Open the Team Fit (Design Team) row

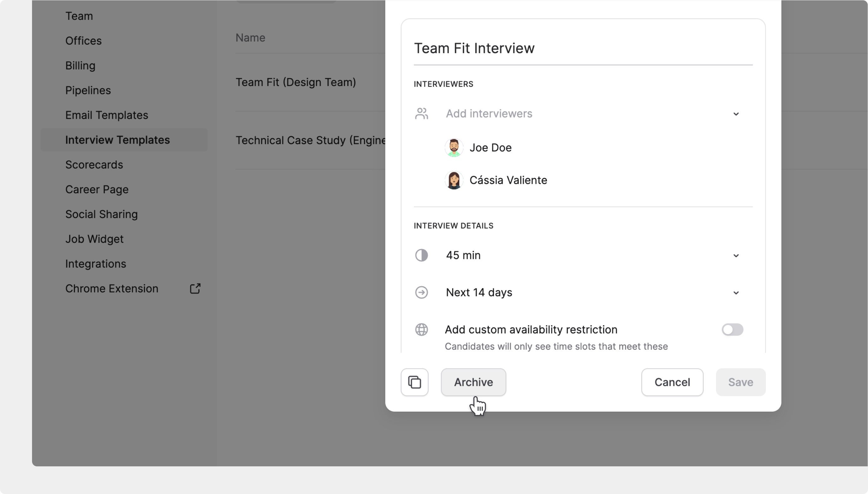click(x=296, y=82)
